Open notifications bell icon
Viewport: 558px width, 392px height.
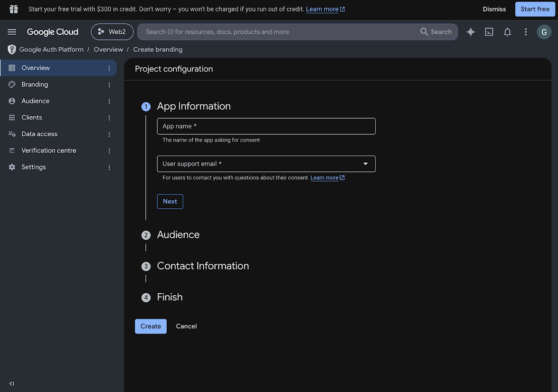(x=508, y=32)
